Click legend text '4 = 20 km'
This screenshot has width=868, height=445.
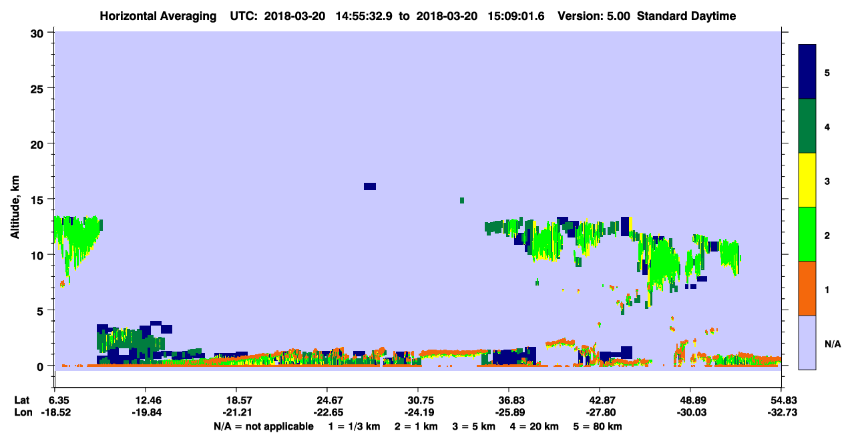click(535, 426)
